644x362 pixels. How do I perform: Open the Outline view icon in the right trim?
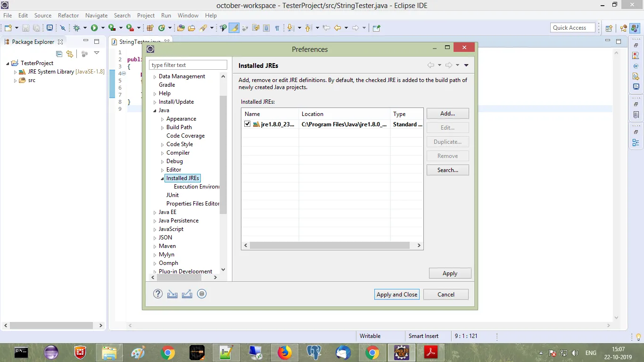coord(636,143)
